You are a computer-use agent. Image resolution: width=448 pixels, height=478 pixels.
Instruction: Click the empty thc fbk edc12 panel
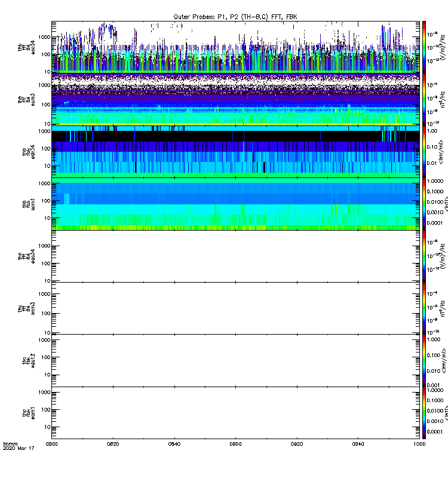point(235,361)
